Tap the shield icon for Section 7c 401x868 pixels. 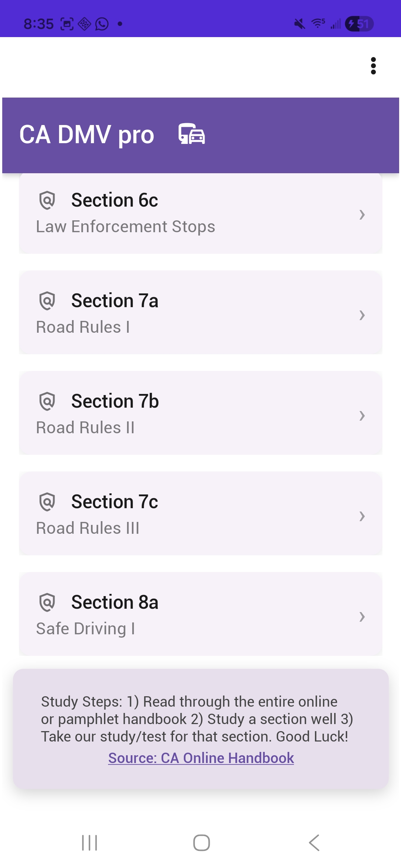(x=47, y=502)
